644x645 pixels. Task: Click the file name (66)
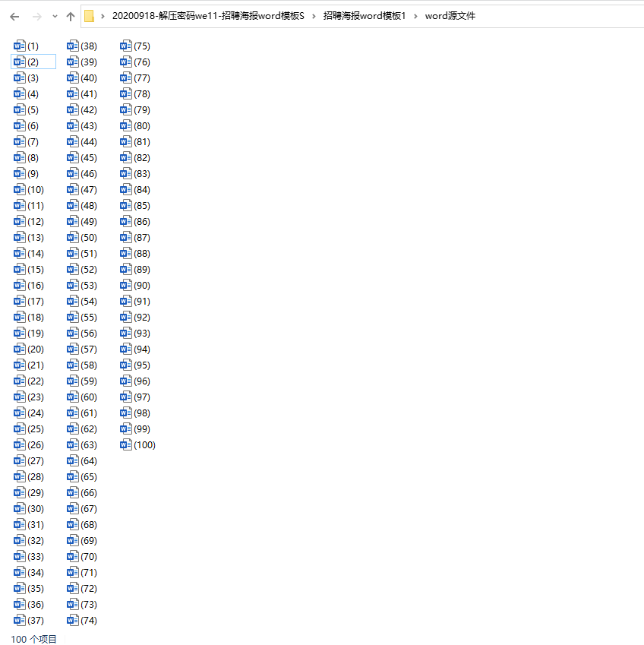(89, 493)
